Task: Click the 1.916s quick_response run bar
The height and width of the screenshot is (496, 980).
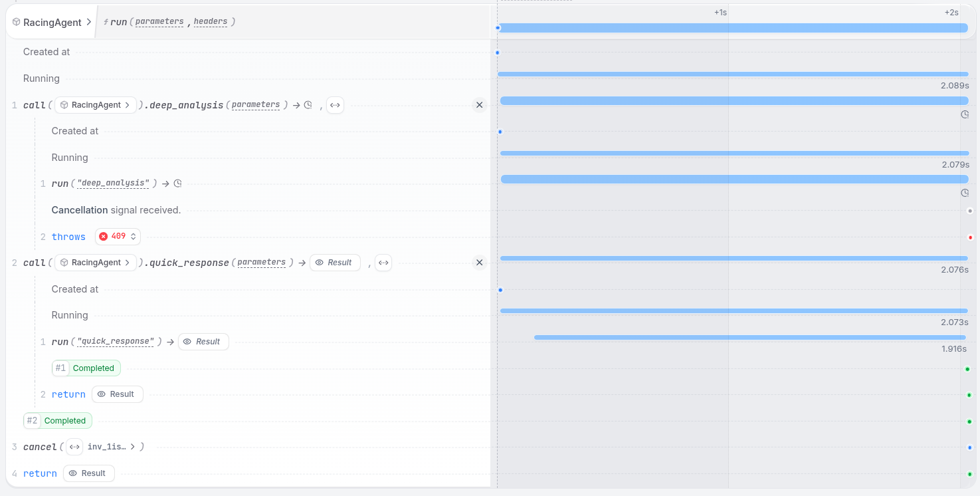Action: tap(750, 338)
